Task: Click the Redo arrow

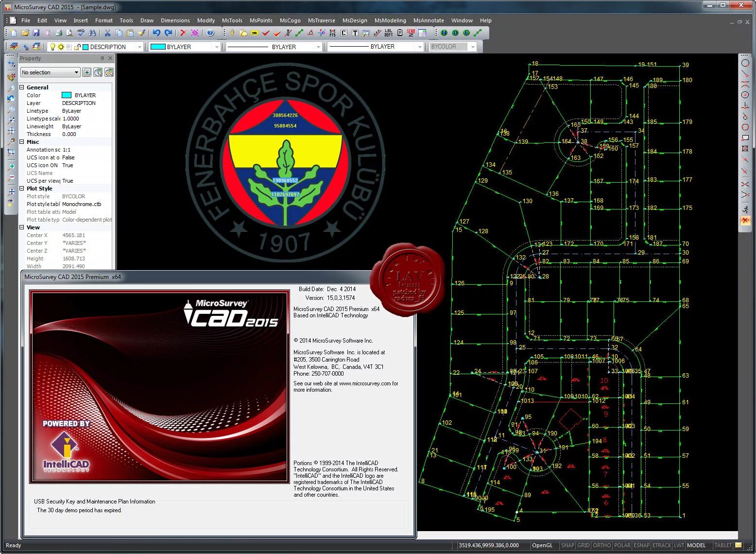Action: (169, 33)
